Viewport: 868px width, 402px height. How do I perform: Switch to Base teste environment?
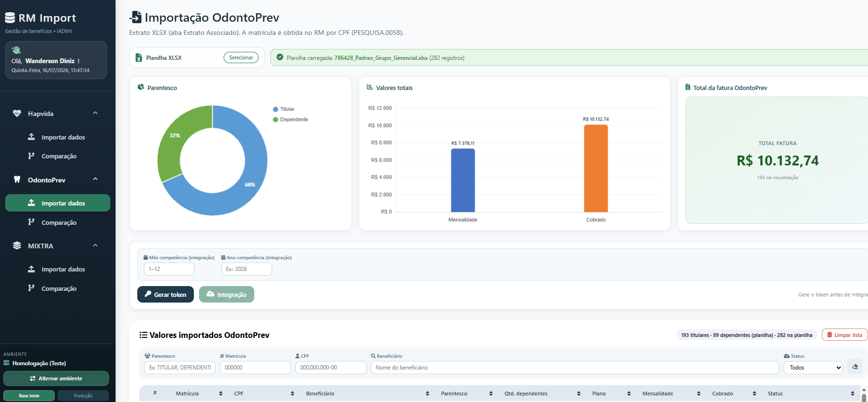point(29,395)
